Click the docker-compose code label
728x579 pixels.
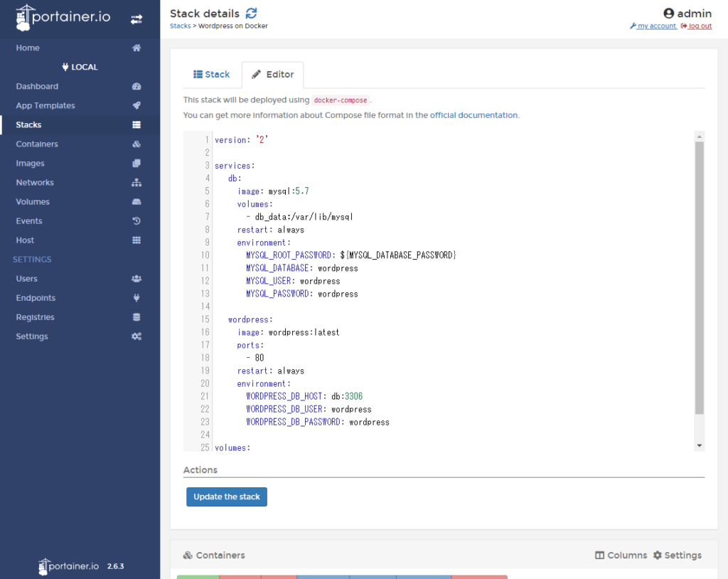(x=341, y=100)
